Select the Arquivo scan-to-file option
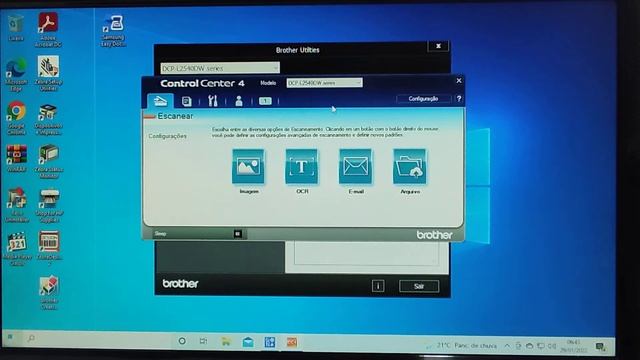This screenshot has width=640, height=360. (409, 167)
